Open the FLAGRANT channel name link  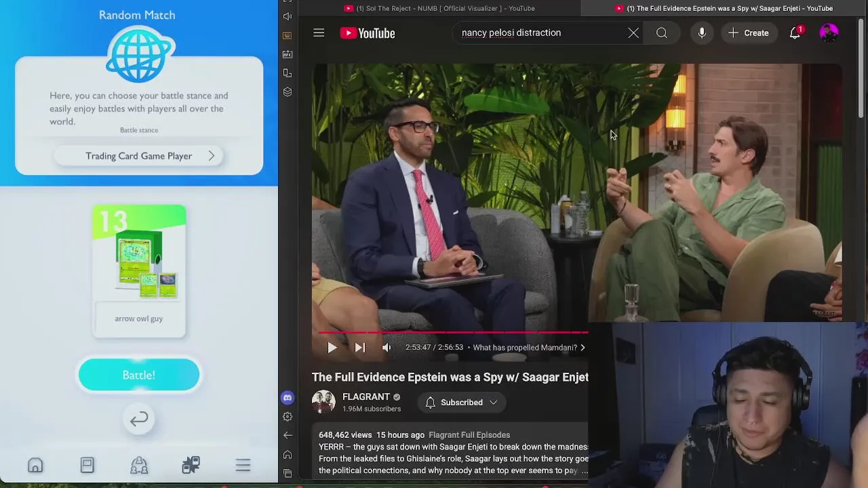pyautogui.click(x=366, y=397)
